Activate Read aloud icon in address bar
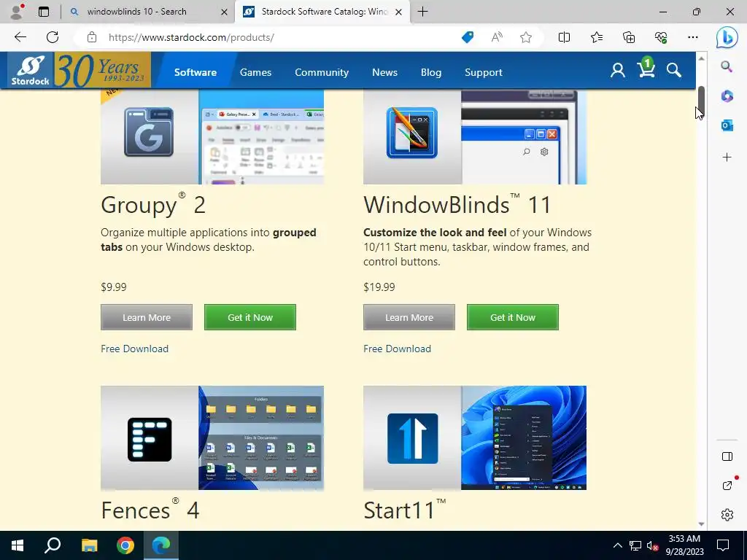 coord(497,37)
